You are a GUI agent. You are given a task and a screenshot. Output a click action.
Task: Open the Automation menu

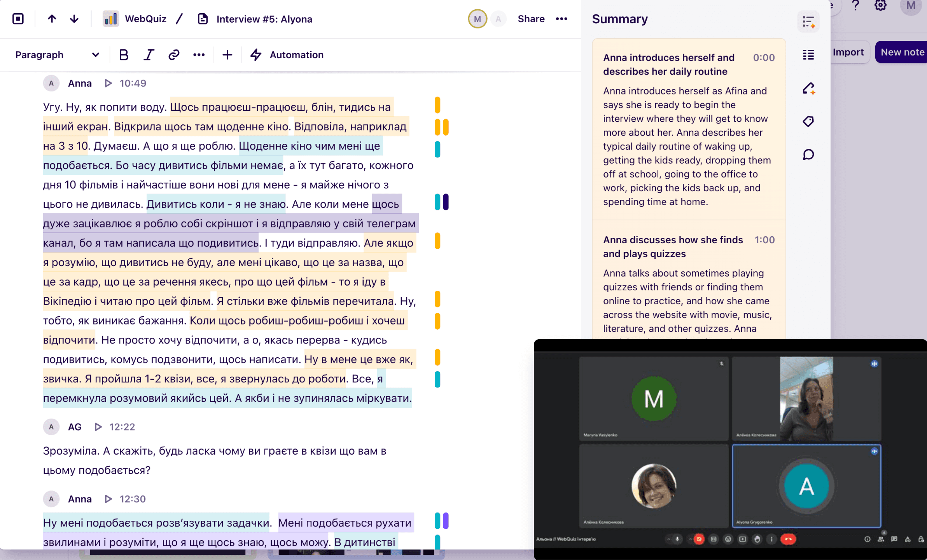287,55
